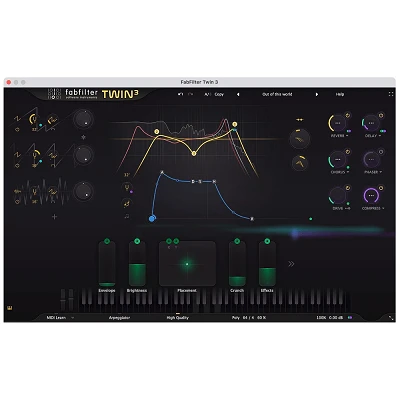This screenshot has width=400, height=400.
Task: Click MIDI Learn button
Action: pos(56,318)
